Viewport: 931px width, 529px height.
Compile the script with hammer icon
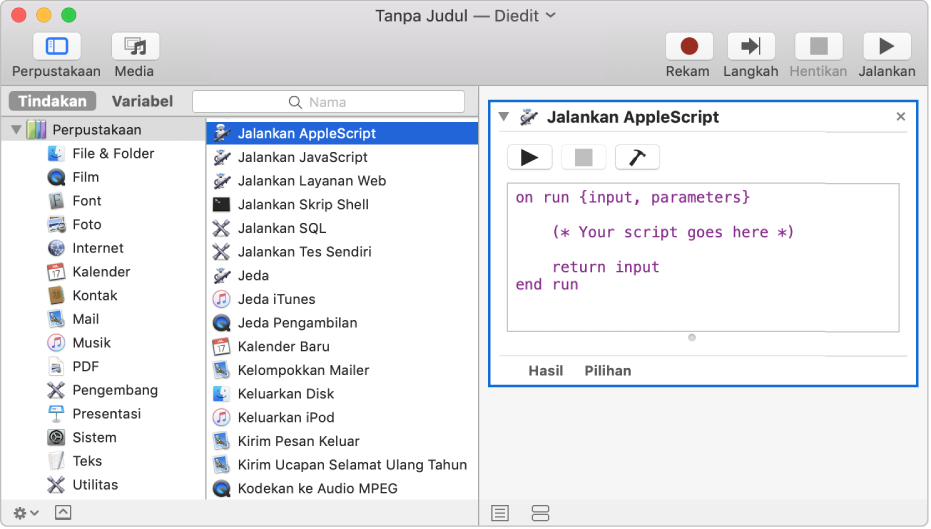(x=637, y=157)
